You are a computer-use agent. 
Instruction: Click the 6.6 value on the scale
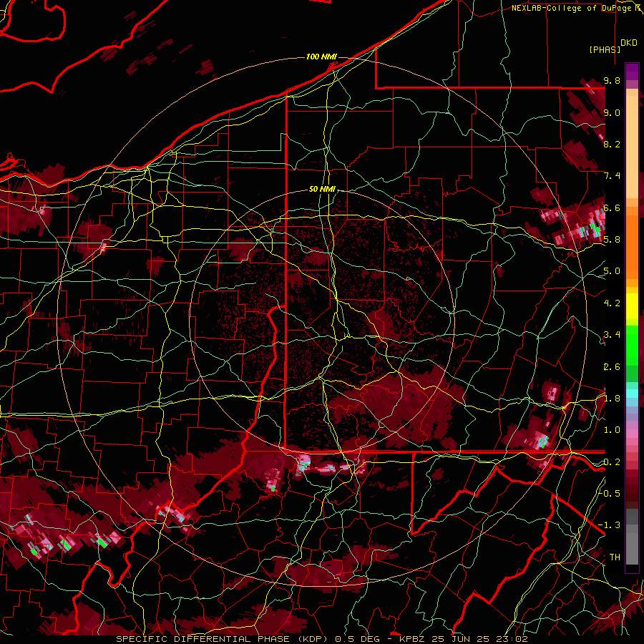click(612, 208)
